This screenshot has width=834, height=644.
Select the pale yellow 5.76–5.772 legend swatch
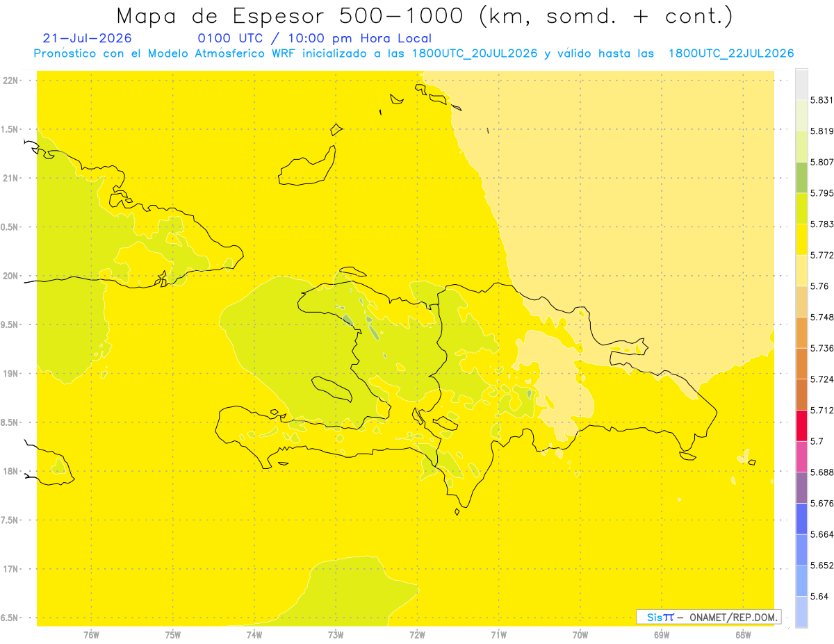(801, 270)
